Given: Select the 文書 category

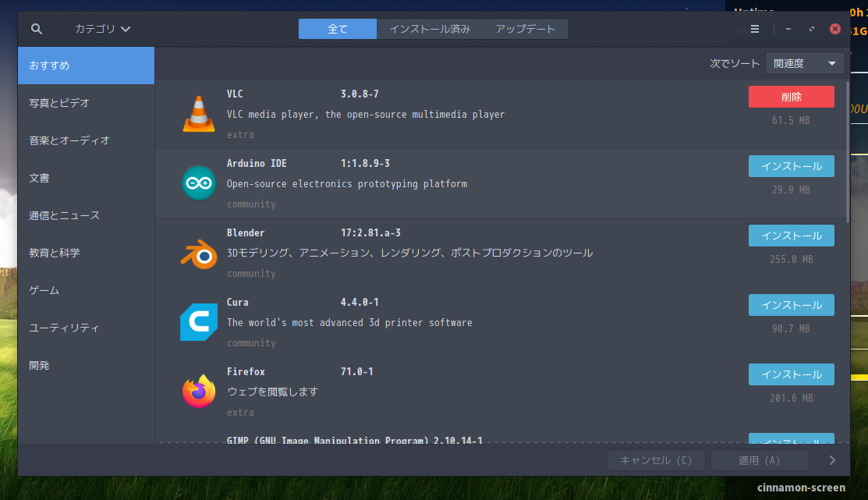Looking at the screenshot, I should click(86, 179).
